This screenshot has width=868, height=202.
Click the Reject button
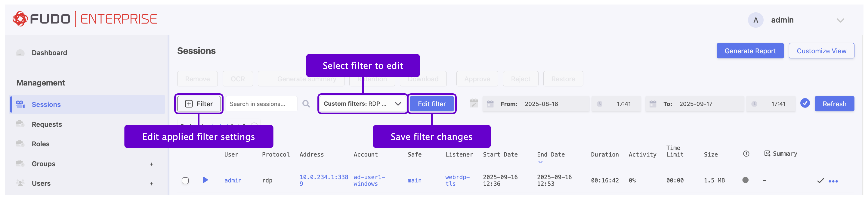520,79
